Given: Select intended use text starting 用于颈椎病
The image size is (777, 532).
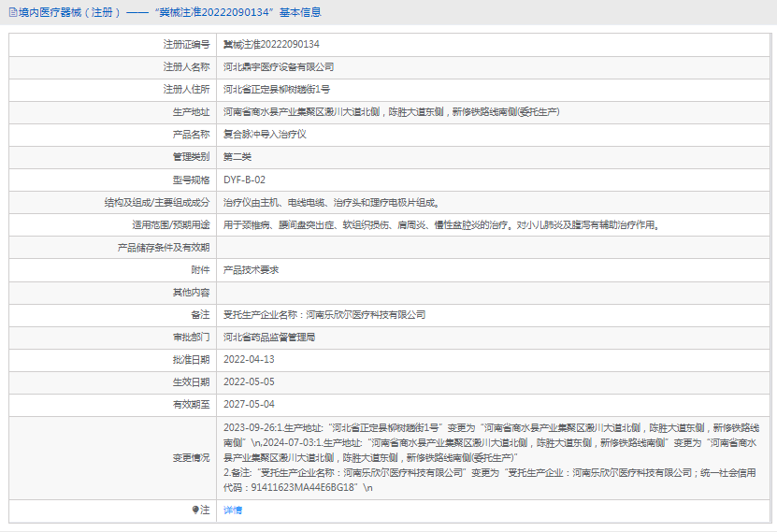Looking at the screenshot, I should [x=442, y=225].
